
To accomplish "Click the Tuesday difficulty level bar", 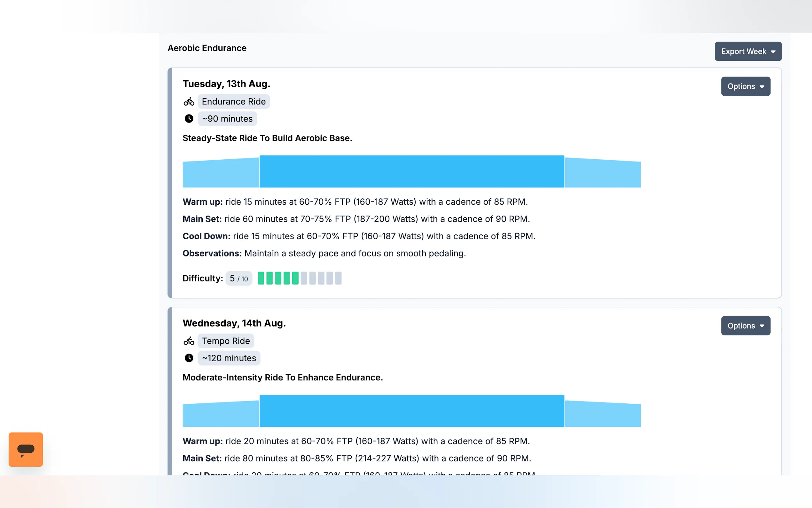I will pyautogui.click(x=300, y=278).
